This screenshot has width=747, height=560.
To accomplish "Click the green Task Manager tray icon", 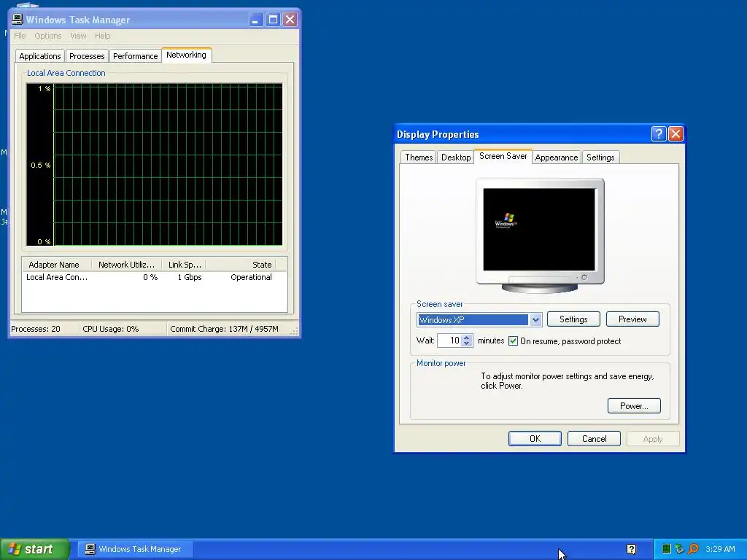I will (x=667, y=549).
